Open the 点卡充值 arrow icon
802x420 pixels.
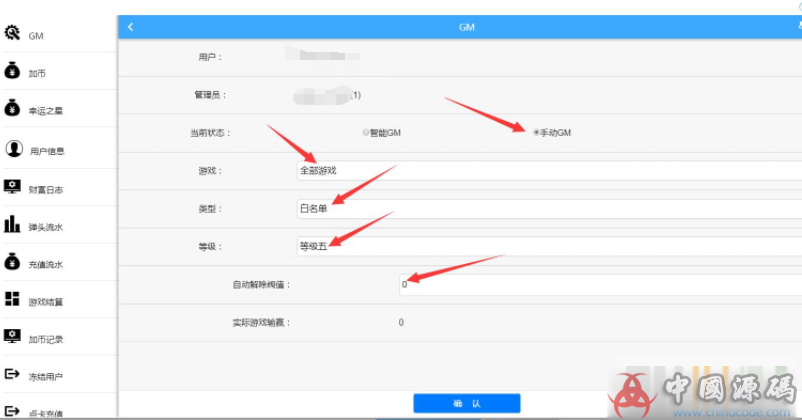click(12, 411)
